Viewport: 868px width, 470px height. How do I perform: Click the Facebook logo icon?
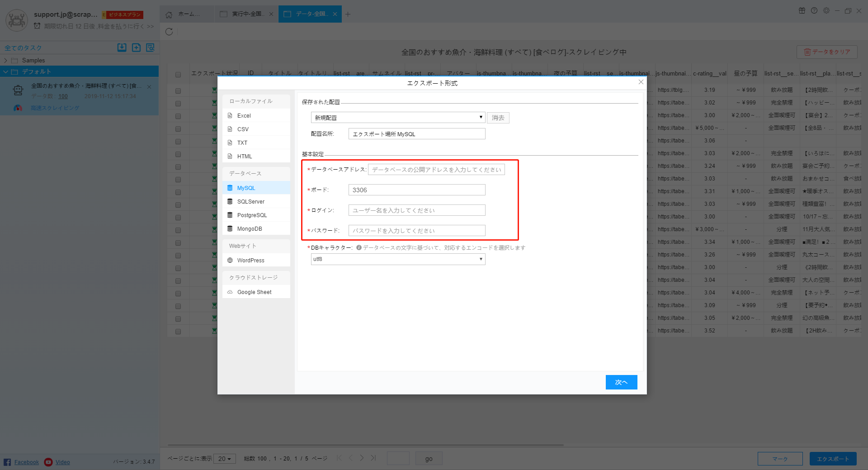pyautogui.click(x=7, y=462)
